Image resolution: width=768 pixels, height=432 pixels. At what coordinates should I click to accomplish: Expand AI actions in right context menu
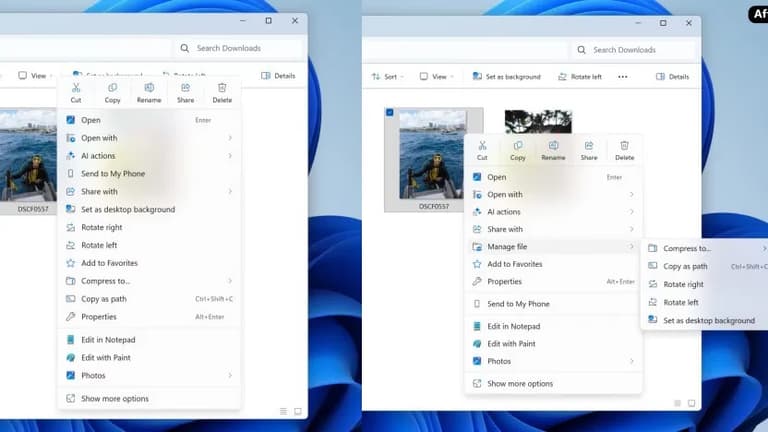pos(553,212)
